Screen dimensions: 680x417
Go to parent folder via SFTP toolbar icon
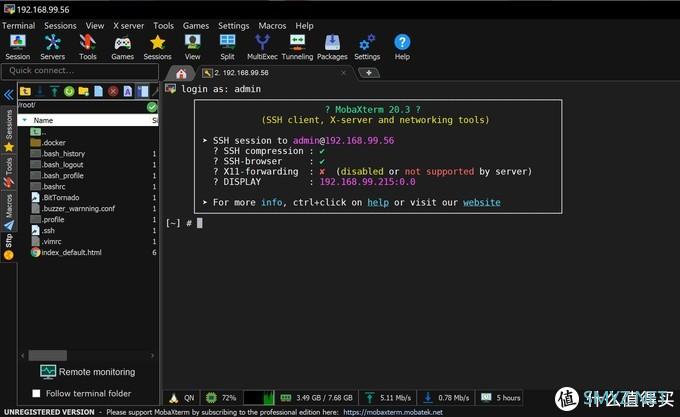click(x=25, y=91)
